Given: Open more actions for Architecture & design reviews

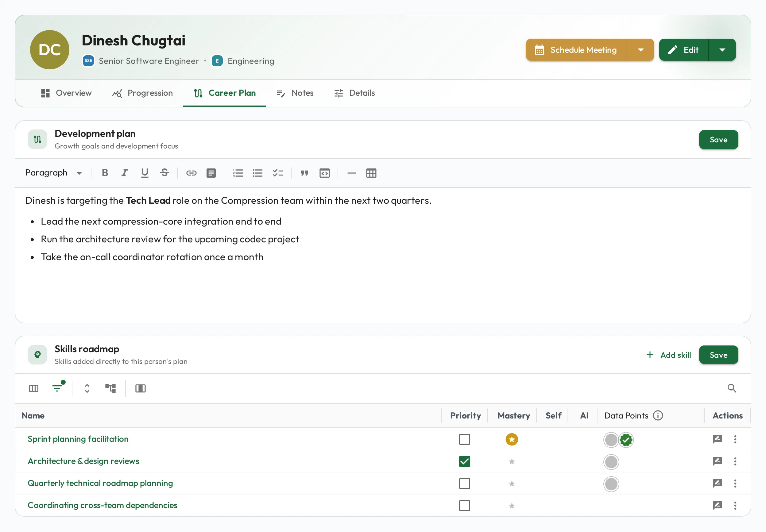Looking at the screenshot, I should (735, 461).
